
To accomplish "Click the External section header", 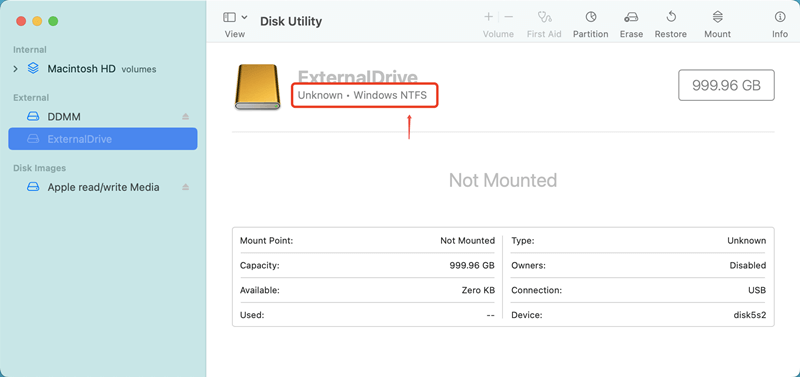I will (x=31, y=97).
